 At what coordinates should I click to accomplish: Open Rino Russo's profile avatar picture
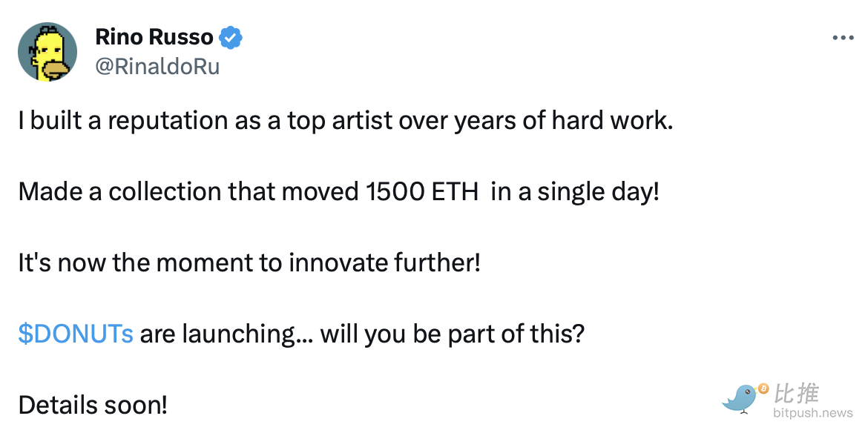[47, 52]
